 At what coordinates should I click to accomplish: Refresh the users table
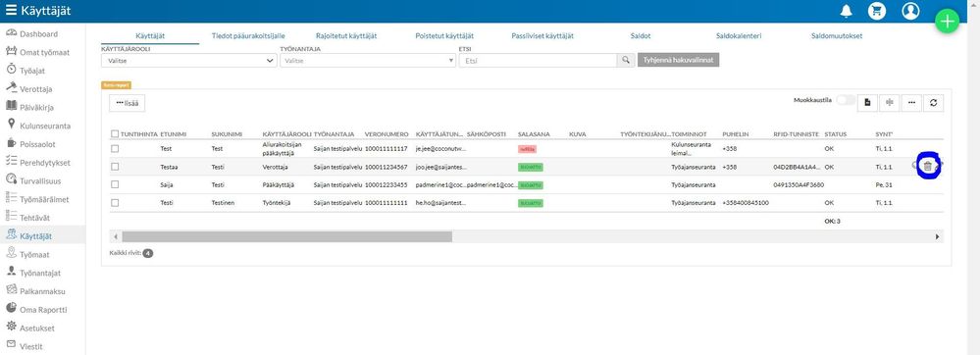click(x=933, y=103)
